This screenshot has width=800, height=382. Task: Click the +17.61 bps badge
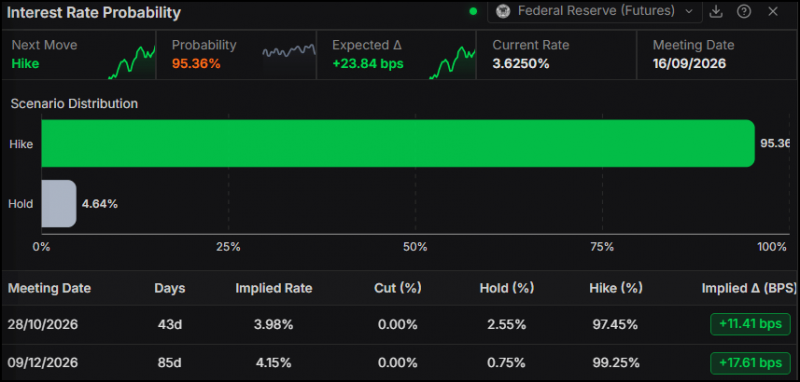(750, 363)
